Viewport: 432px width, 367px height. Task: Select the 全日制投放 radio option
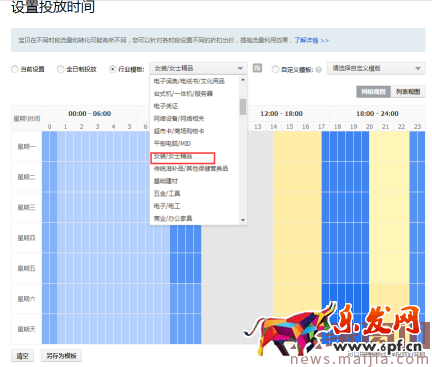[x=60, y=69]
